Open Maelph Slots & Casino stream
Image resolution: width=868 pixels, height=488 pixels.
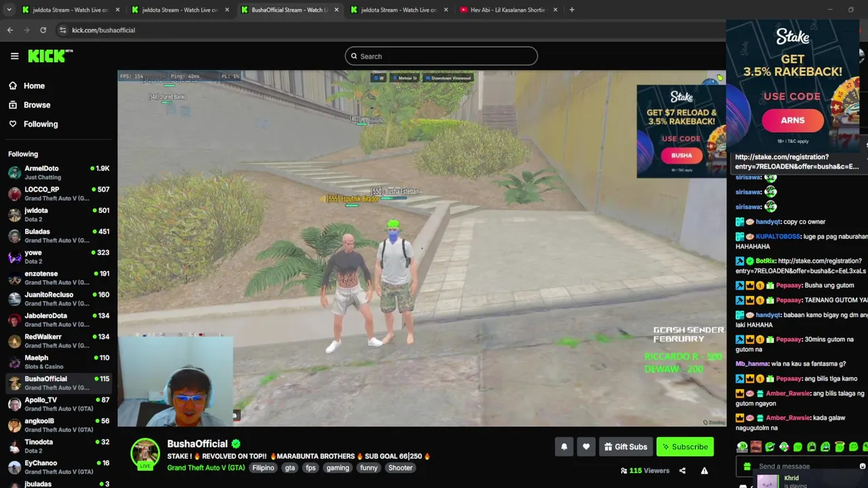pos(58,362)
